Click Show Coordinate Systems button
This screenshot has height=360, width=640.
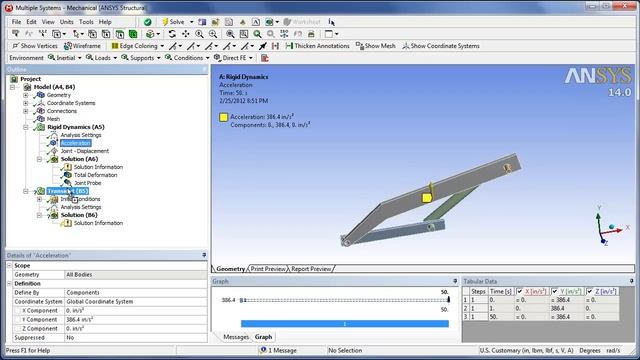click(441, 46)
